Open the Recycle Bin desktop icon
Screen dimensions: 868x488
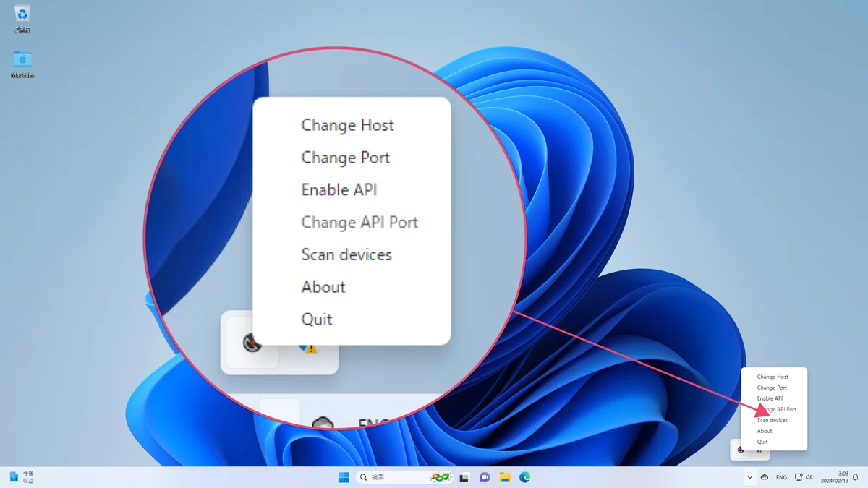(x=22, y=19)
